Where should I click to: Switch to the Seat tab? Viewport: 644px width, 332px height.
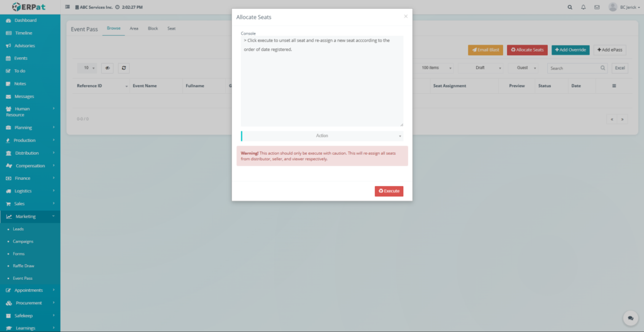(171, 28)
